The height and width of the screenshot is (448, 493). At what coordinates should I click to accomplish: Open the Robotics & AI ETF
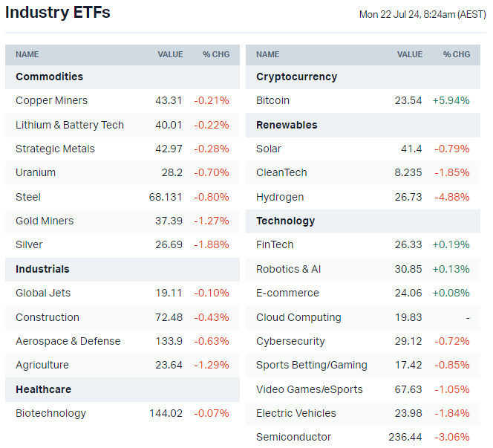coord(288,269)
